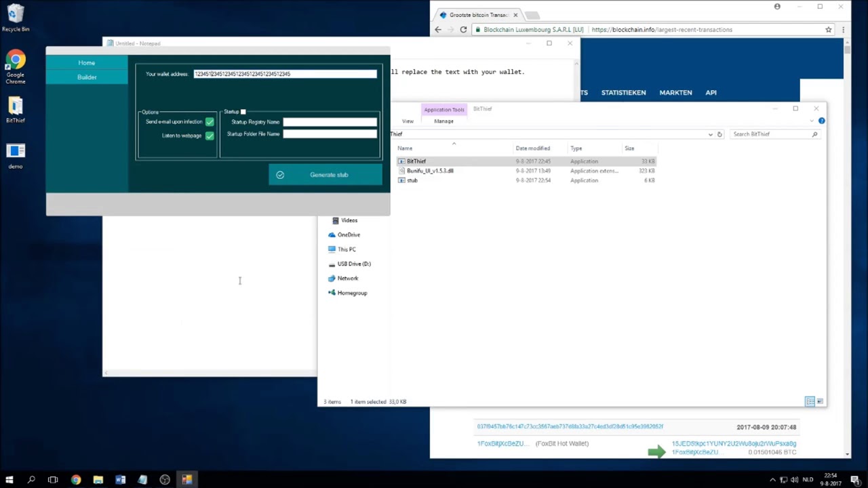
Task: Open the STATISTIEKEN link on blockchain.info
Action: 623,93
